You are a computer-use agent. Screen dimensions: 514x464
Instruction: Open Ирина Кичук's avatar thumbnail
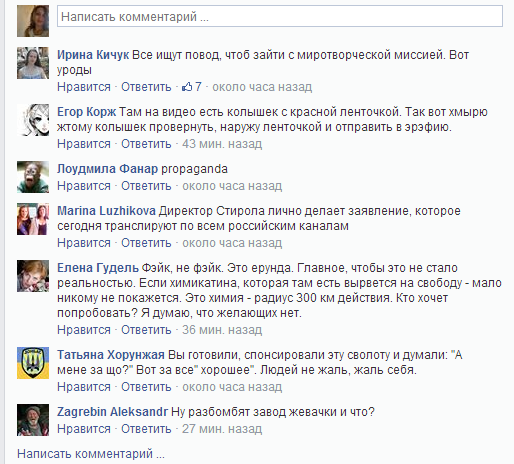33,63
